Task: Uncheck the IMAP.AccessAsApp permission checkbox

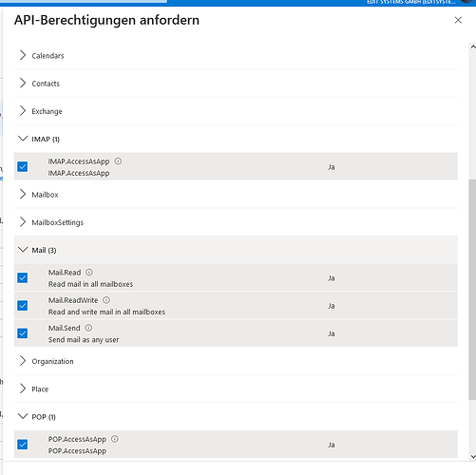Action: pyautogui.click(x=23, y=166)
